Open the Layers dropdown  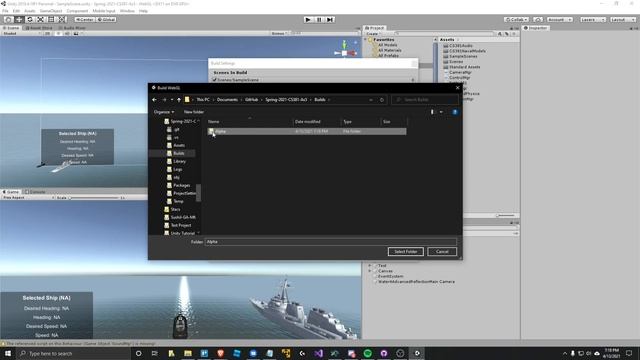[x=593, y=20]
